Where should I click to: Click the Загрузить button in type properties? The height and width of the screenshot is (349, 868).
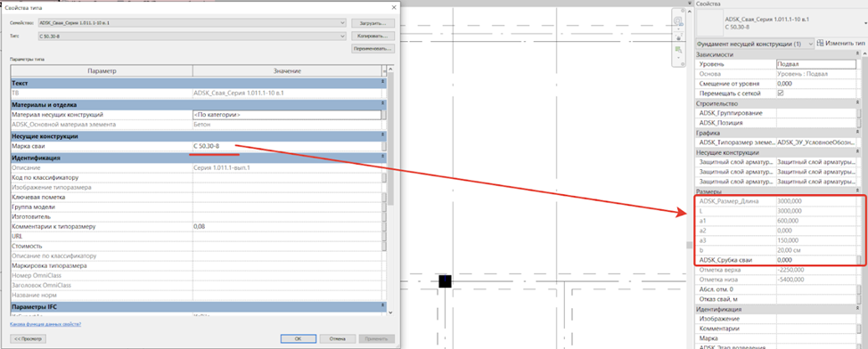click(x=373, y=22)
